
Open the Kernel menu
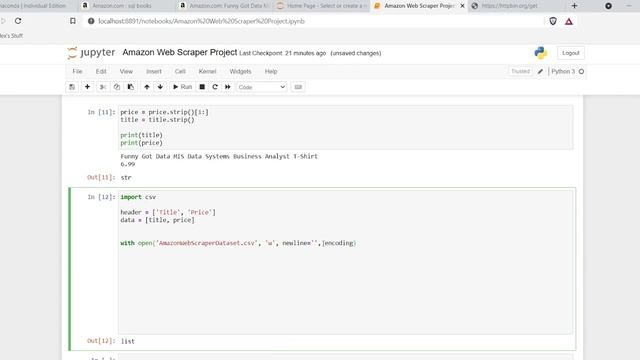207,71
